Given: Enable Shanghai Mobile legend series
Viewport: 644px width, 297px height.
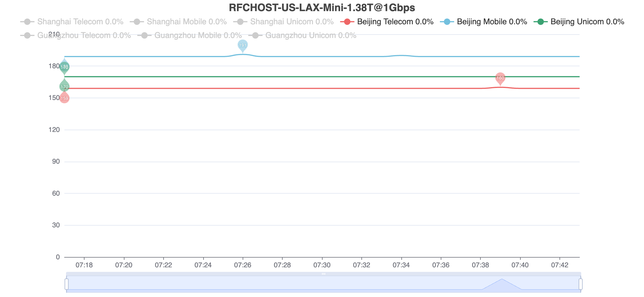Looking at the screenshot, I should [x=178, y=22].
